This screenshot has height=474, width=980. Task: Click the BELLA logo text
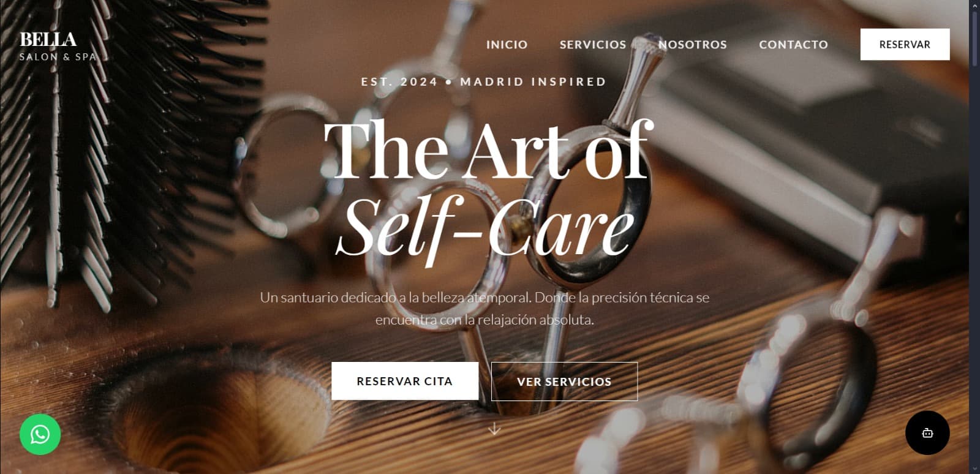48,39
